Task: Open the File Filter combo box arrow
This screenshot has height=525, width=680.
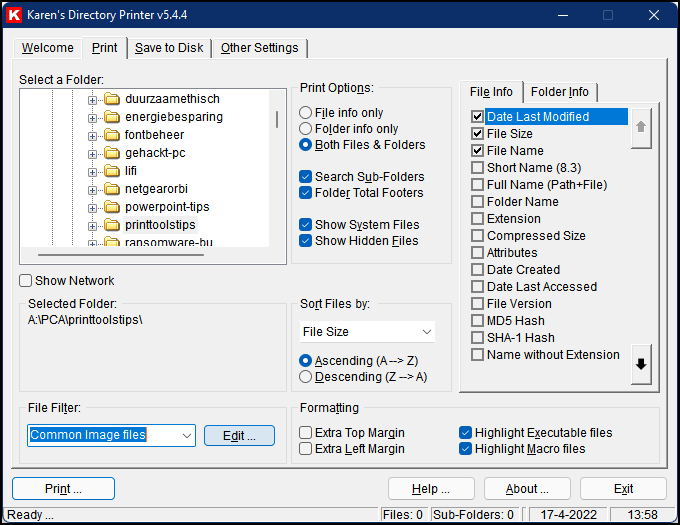Action: [187, 435]
